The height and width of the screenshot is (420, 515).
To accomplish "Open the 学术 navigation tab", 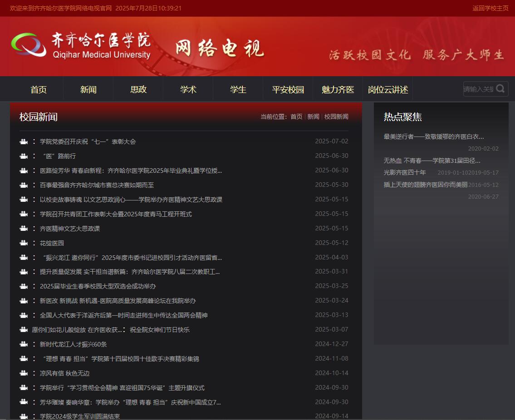I will 188,89.
